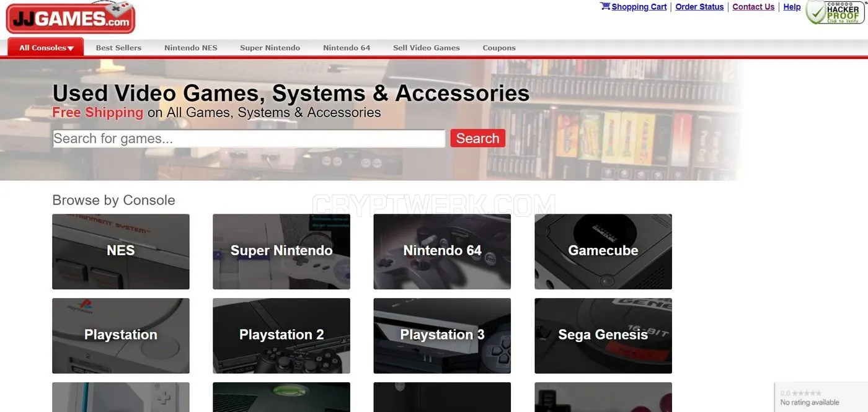Open the Sell Video Games page

tap(427, 48)
